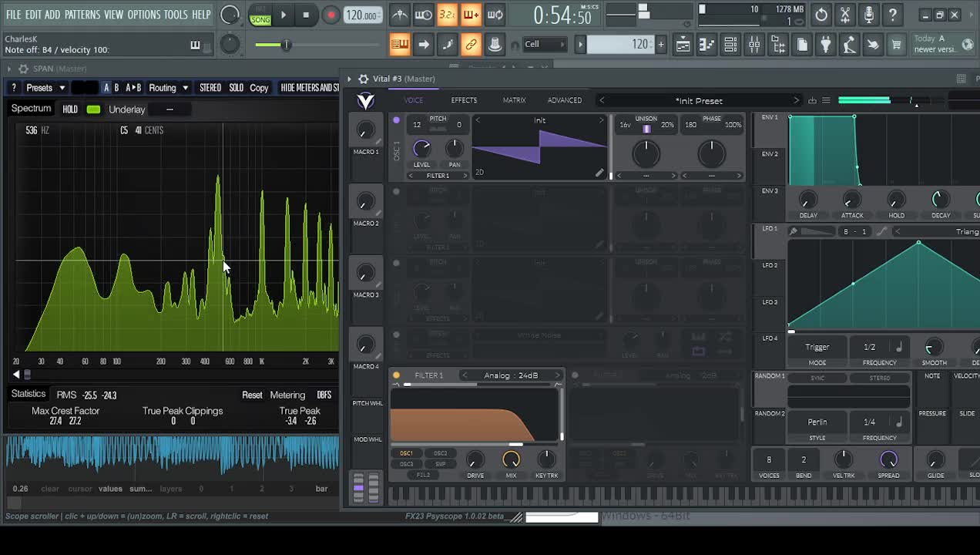Image resolution: width=980 pixels, height=555 pixels.
Task: Select next preset arrow beside Init Preset
Action: 796,100
